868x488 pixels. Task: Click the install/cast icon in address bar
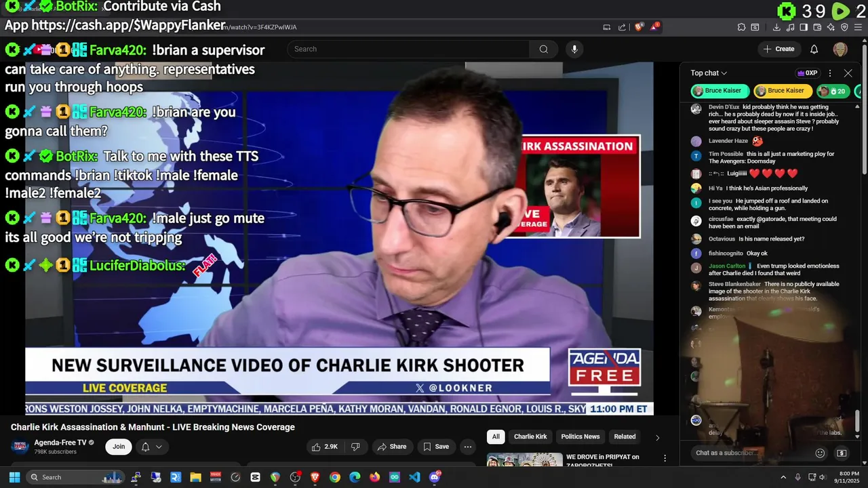tap(606, 27)
